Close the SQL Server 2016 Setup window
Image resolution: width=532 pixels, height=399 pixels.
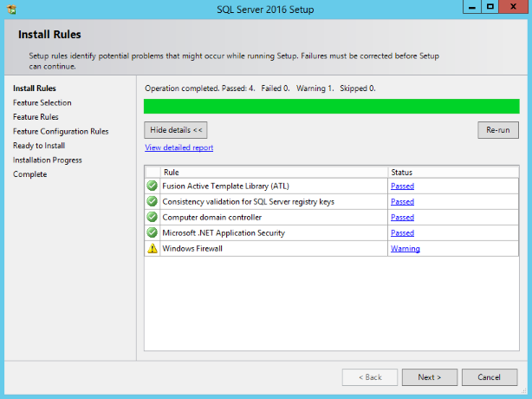pyautogui.click(x=513, y=7)
